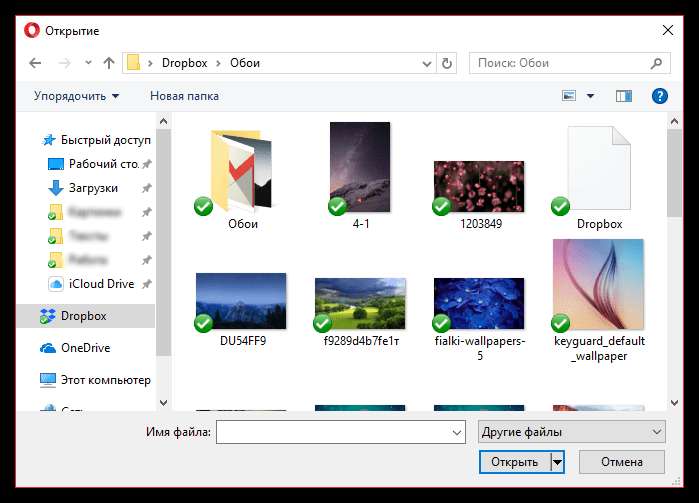Go back with the left arrow button

pos(35,63)
